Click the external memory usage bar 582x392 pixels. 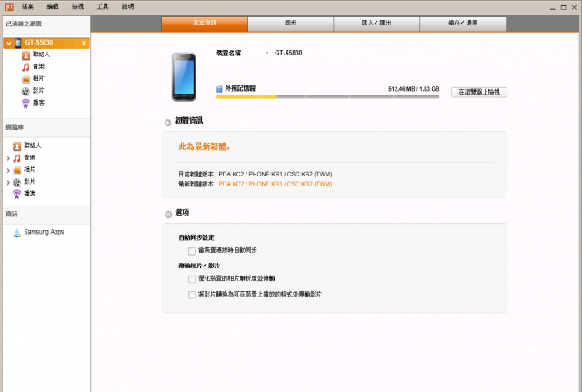[x=327, y=96]
